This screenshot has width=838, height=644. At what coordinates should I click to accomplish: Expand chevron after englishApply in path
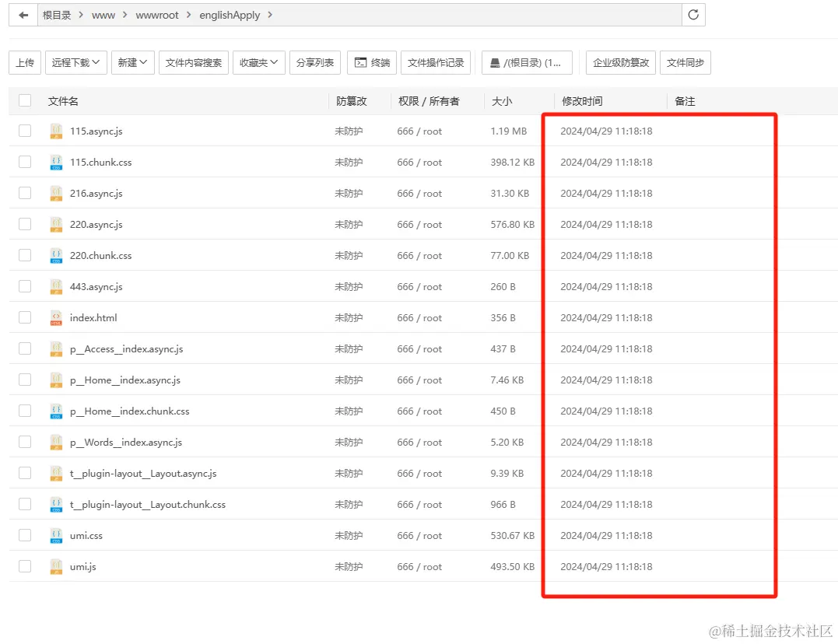coord(270,15)
